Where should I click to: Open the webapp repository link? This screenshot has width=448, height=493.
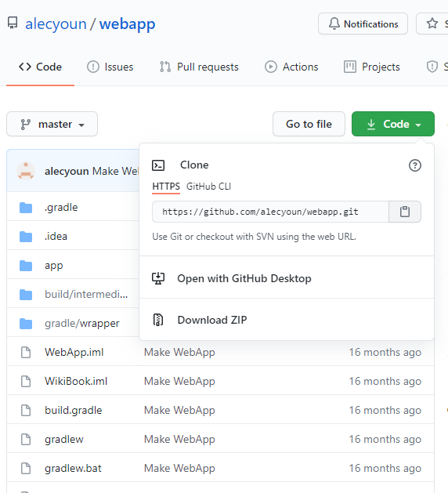point(127,24)
